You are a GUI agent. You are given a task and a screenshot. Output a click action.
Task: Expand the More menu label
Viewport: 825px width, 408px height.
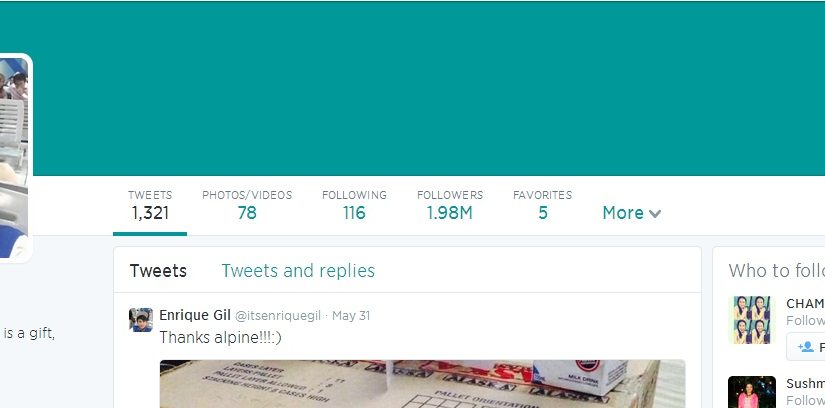tap(623, 213)
